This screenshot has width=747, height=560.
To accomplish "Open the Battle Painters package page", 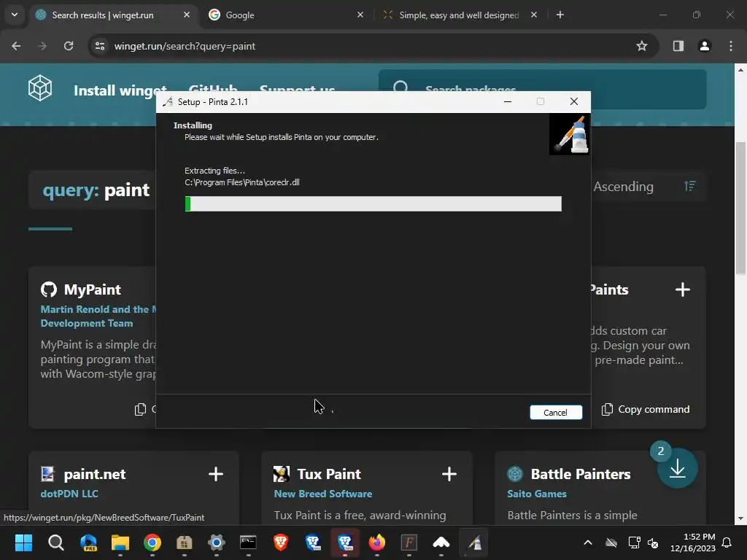I will pos(580,474).
